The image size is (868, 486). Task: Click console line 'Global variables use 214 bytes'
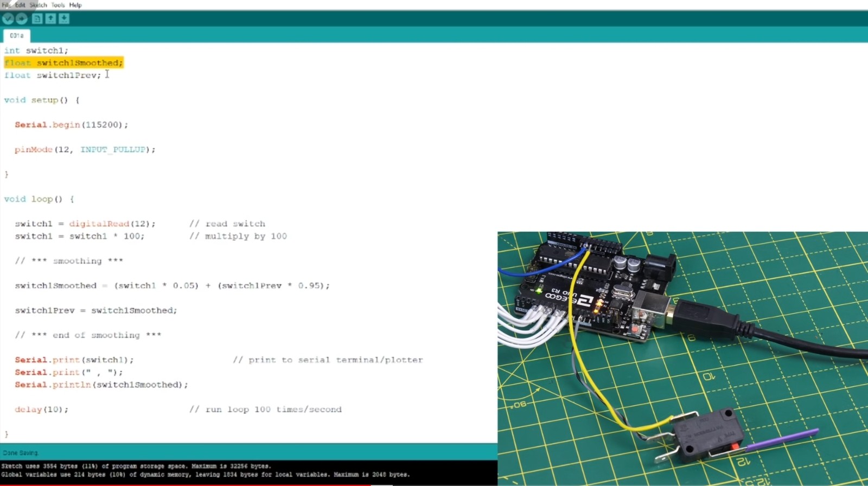pyautogui.click(x=206, y=475)
